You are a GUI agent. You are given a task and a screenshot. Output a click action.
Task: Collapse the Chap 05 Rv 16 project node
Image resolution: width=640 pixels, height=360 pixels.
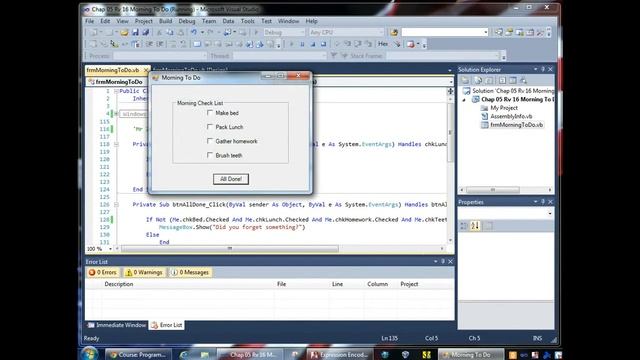click(x=464, y=100)
